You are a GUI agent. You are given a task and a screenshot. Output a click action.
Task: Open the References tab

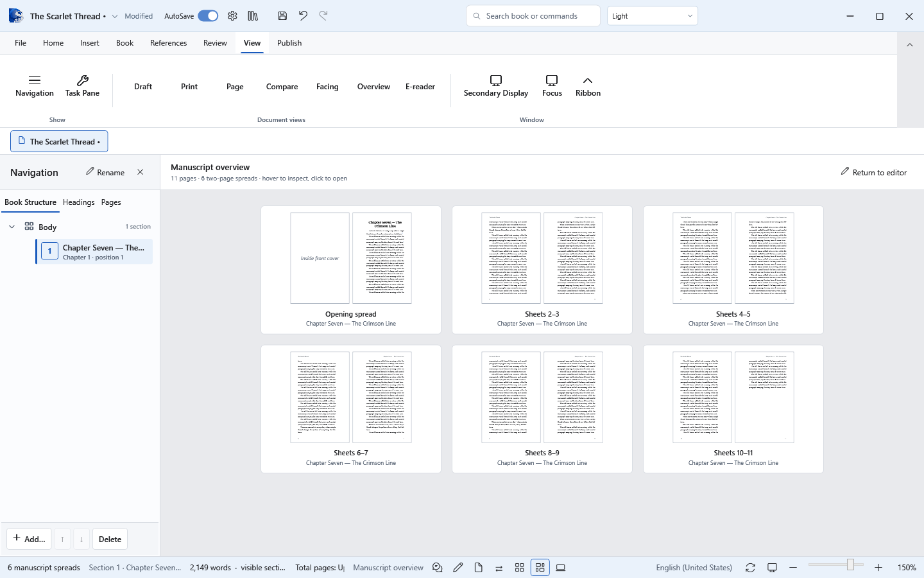click(169, 43)
